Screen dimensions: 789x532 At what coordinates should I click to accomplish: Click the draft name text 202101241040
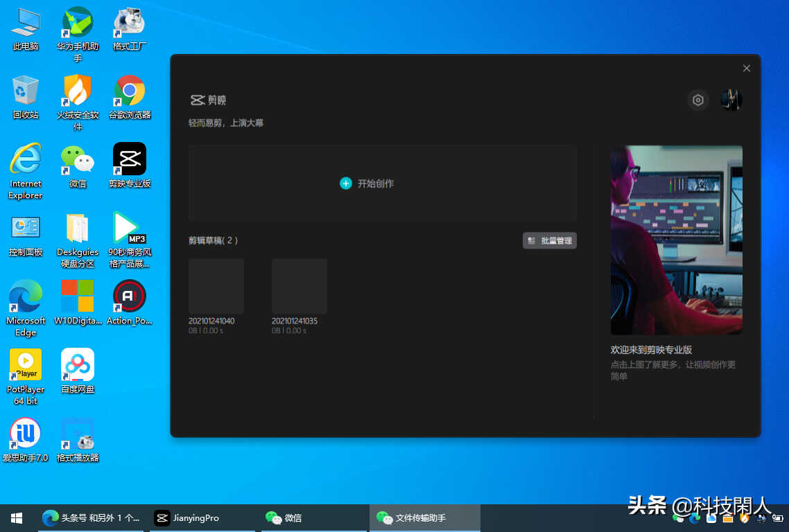tap(211, 321)
